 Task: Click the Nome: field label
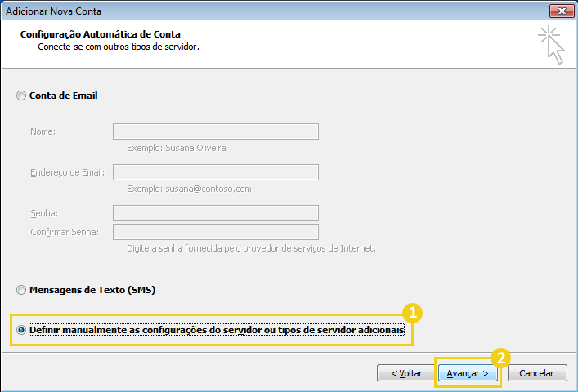click(43, 131)
